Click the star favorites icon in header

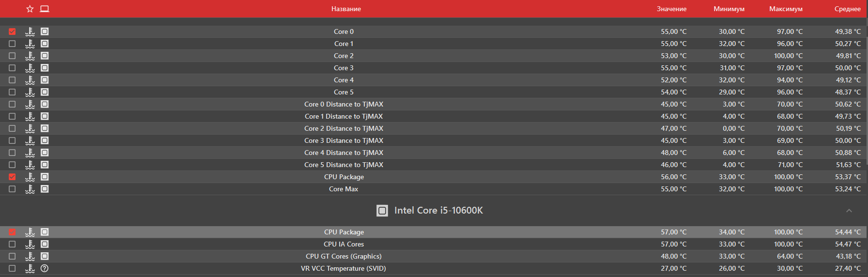(x=30, y=9)
